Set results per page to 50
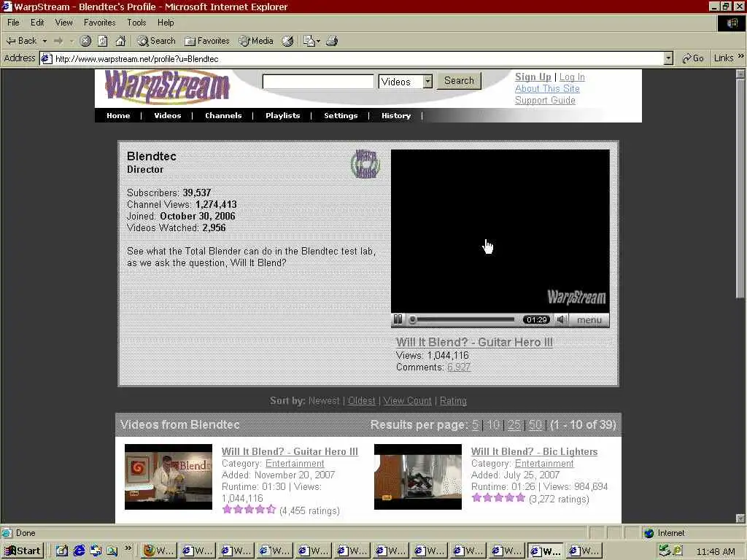This screenshot has height=560, width=747. coord(535,425)
